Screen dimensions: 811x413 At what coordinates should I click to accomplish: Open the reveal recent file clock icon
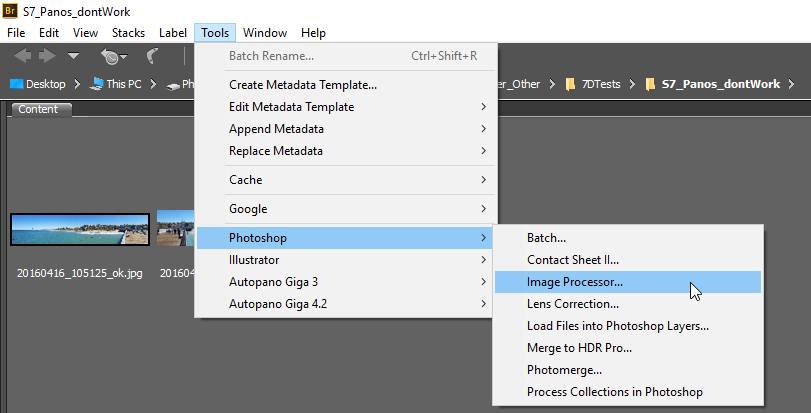click(113, 56)
